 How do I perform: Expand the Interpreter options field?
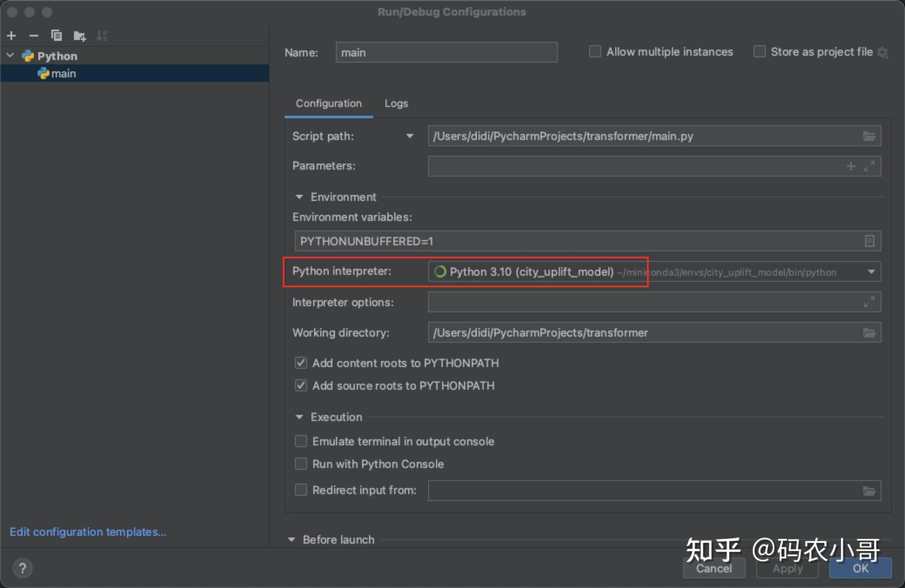click(x=869, y=303)
